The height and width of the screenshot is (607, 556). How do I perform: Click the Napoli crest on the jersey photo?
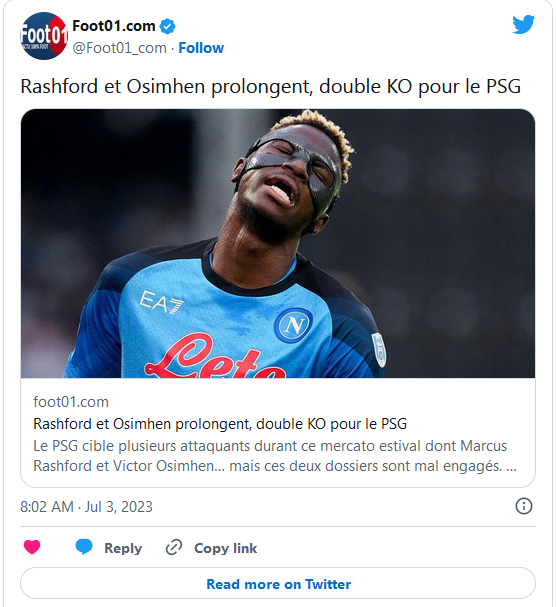293,325
